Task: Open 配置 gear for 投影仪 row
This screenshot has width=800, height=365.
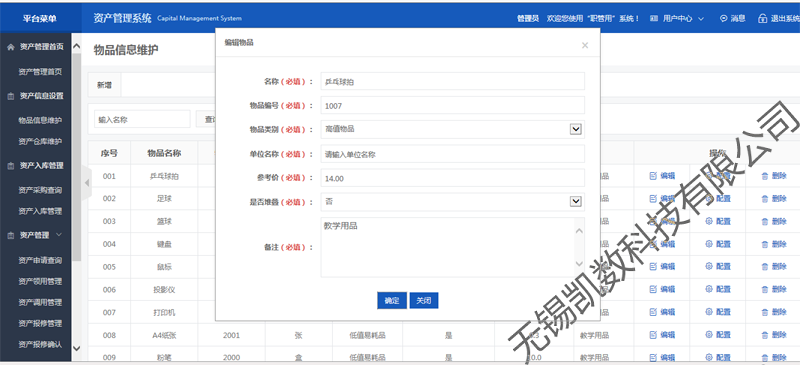Action: 709,289
